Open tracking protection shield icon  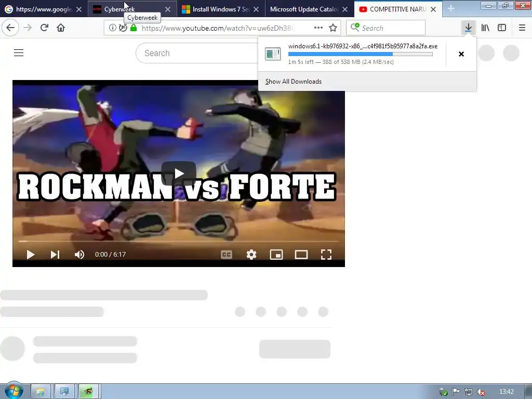point(123,28)
